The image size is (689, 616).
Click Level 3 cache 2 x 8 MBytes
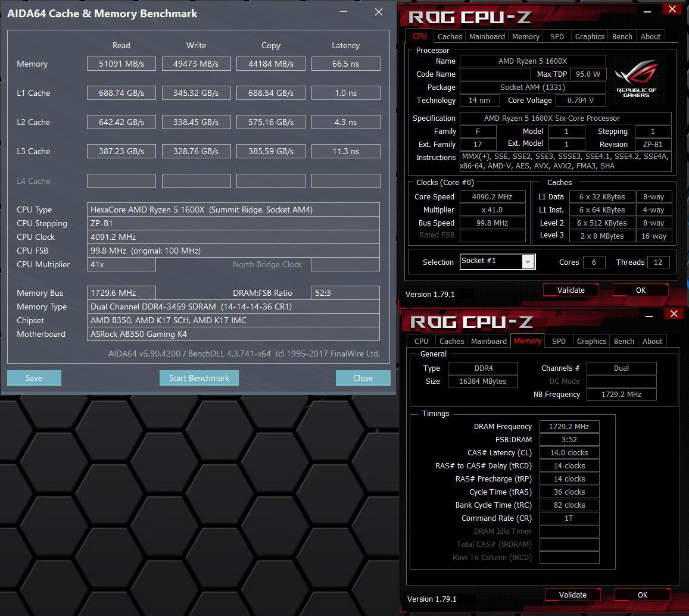602,236
